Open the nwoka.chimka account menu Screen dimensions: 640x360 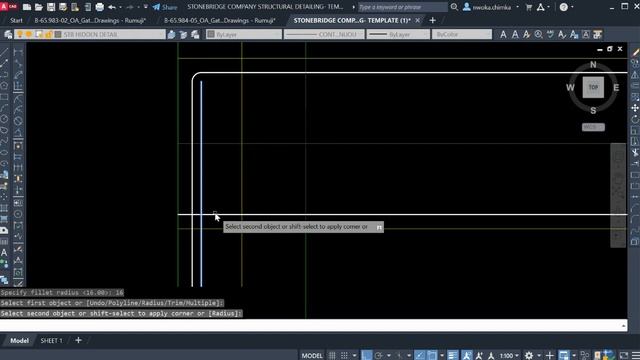click(x=491, y=7)
